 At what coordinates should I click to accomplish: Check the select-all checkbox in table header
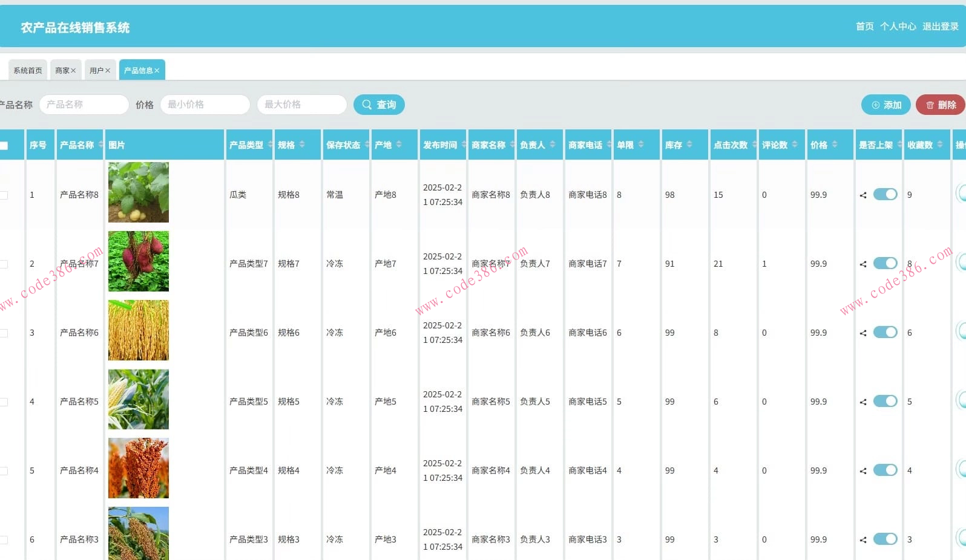coord(4,145)
